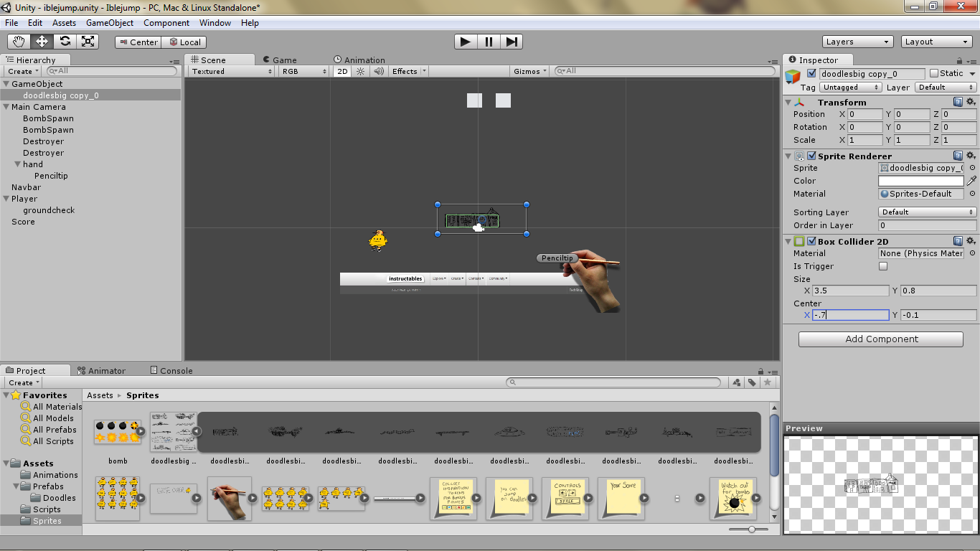
Task: Open the Scripts folder under Assets
Action: (47, 509)
